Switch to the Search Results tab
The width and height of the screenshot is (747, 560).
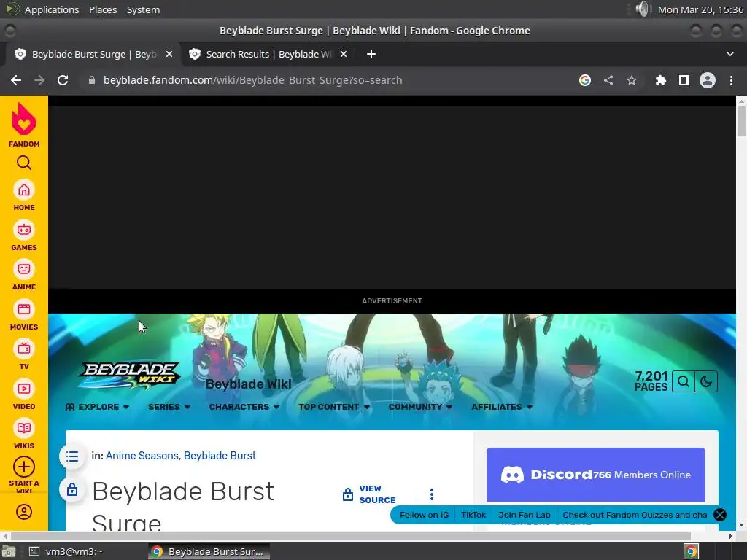pos(268,54)
